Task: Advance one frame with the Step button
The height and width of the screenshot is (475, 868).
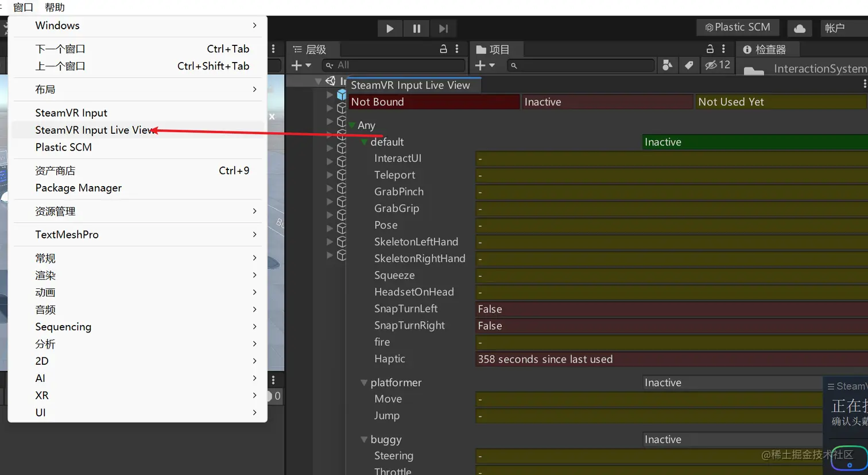Action: [x=443, y=29]
